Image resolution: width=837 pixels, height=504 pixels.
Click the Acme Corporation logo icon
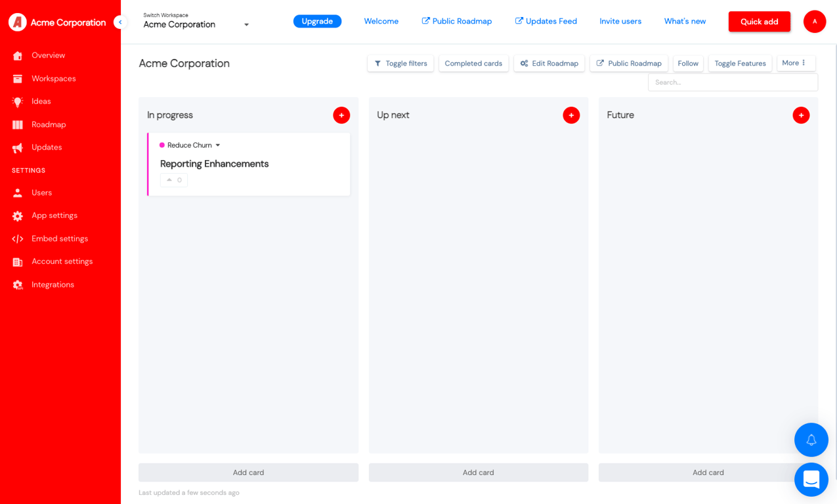coord(18,22)
